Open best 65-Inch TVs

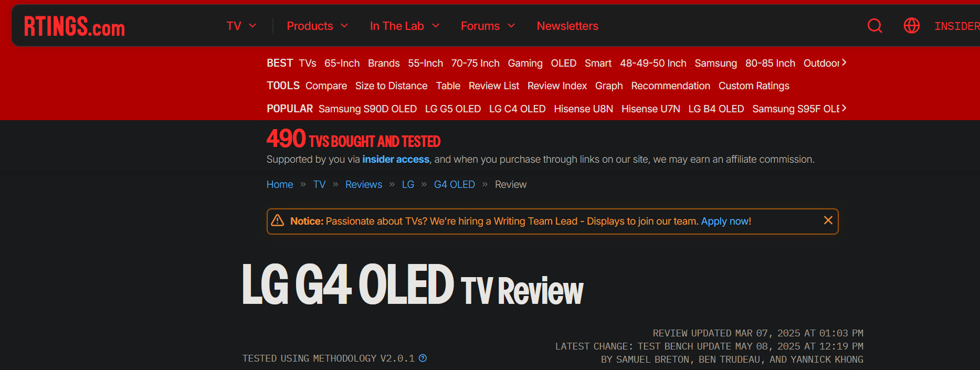tap(342, 63)
